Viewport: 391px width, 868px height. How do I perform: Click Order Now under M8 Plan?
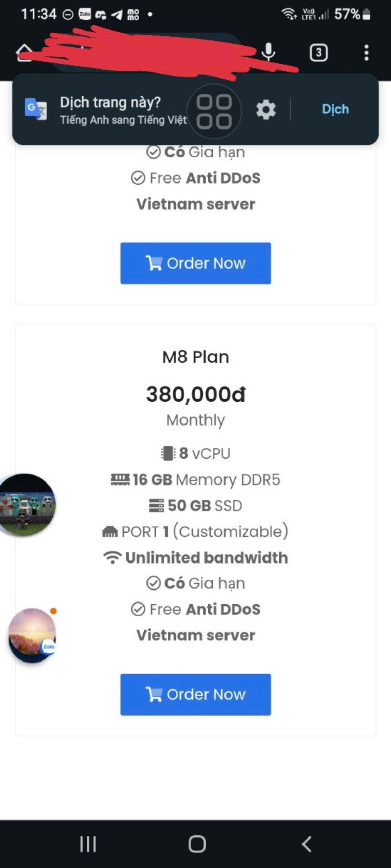[196, 694]
